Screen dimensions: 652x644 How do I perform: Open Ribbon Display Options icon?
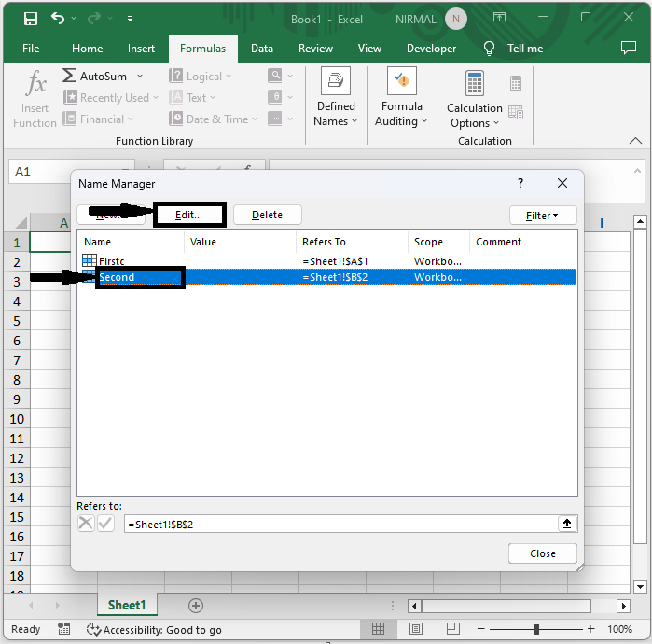click(499, 17)
